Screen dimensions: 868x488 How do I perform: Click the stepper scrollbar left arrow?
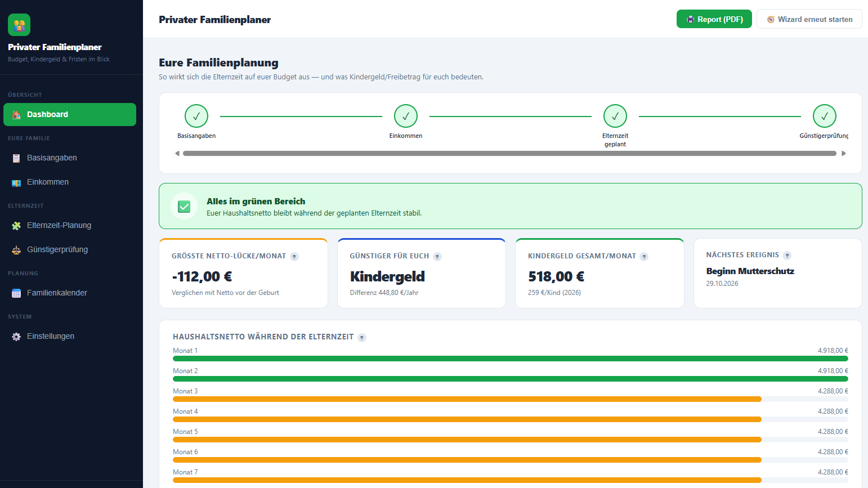[x=177, y=153]
